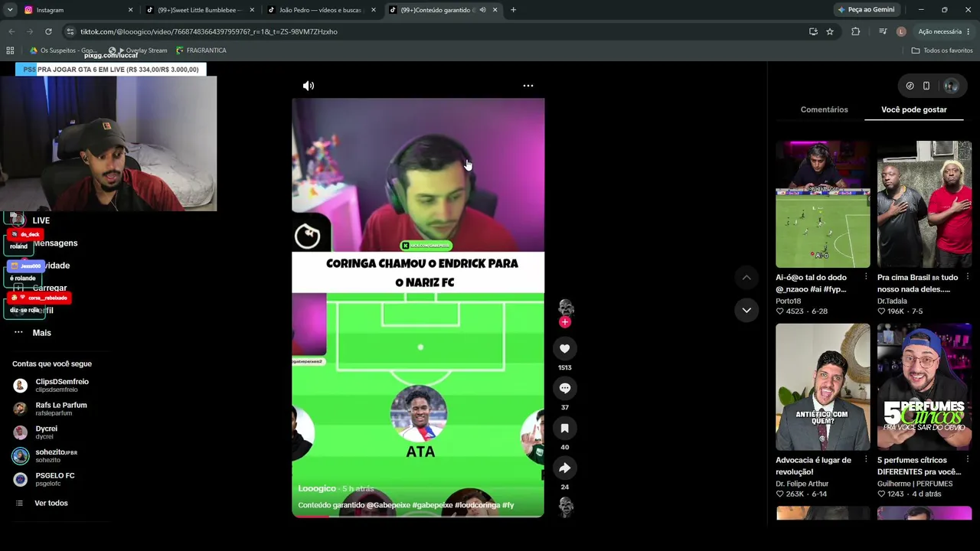Screen dimensions: 980x551
Task: Mute the Conteúdo garantido tab audio icon
Action: coord(482,10)
